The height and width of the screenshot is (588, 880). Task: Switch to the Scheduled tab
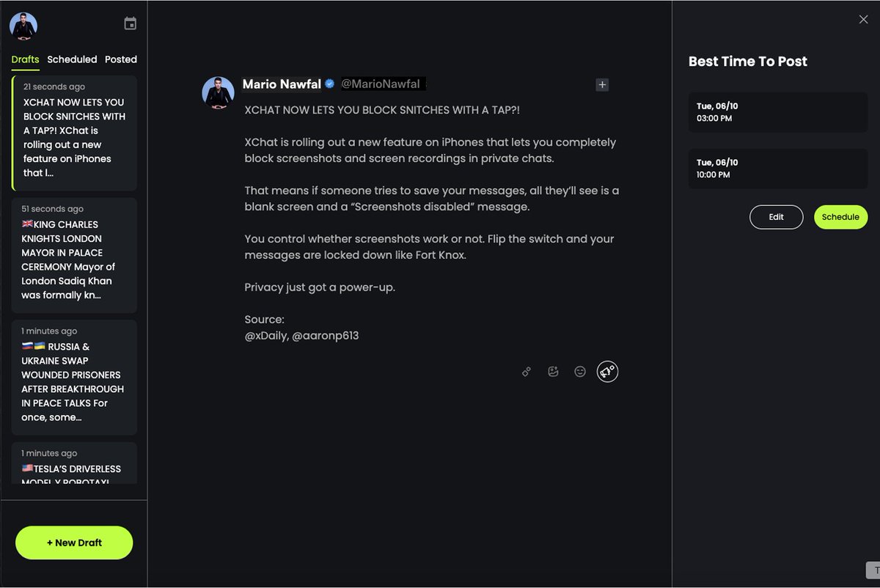click(x=72, y=59)
